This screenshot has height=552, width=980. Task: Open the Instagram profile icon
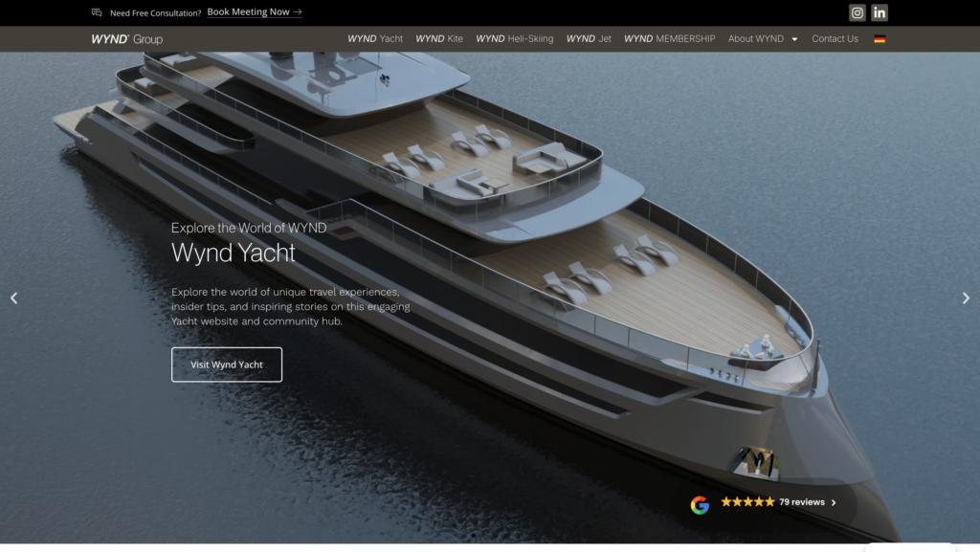[x=857, y=12]
